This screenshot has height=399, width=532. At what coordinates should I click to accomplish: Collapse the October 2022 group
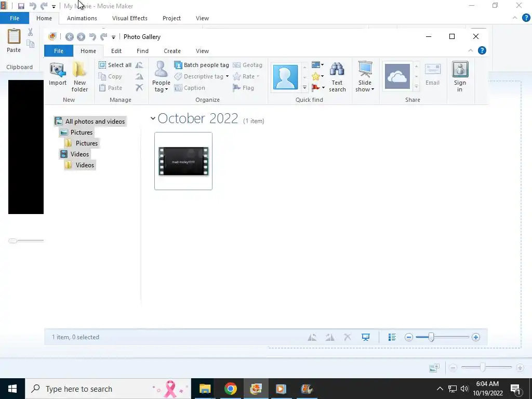coord(153,118)
